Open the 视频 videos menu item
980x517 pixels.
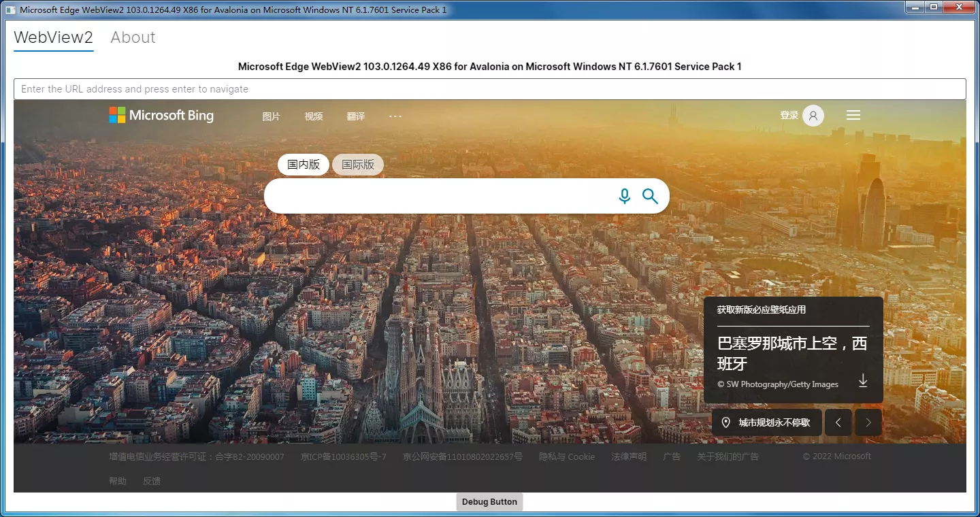[x=314, y=116]
